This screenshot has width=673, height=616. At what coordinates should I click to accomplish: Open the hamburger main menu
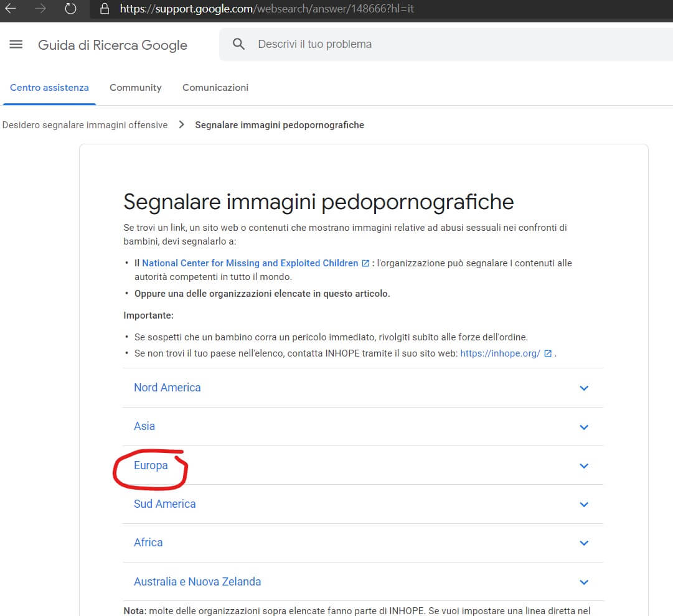(16, 45)
